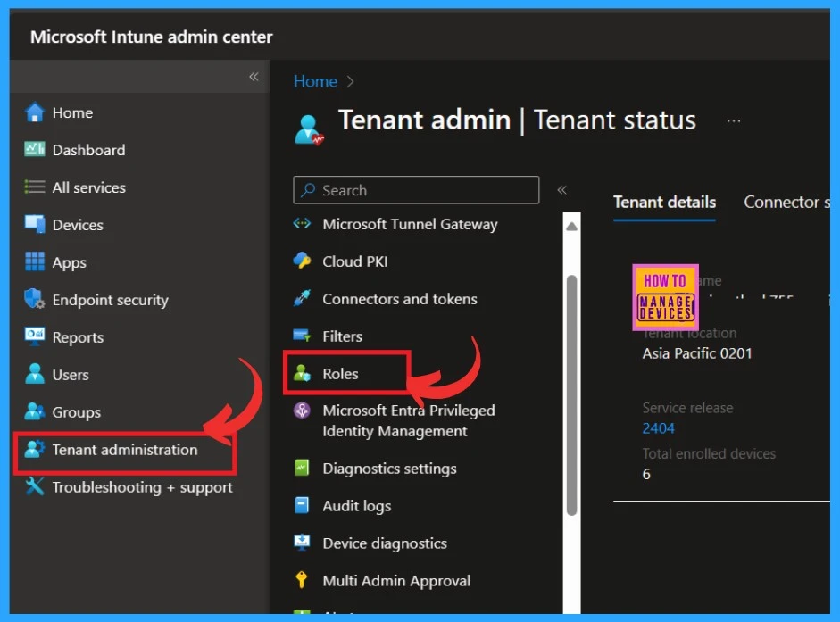840x622 pixels.
Task: Switch to the Connector status tab
Action: (786, 202)
